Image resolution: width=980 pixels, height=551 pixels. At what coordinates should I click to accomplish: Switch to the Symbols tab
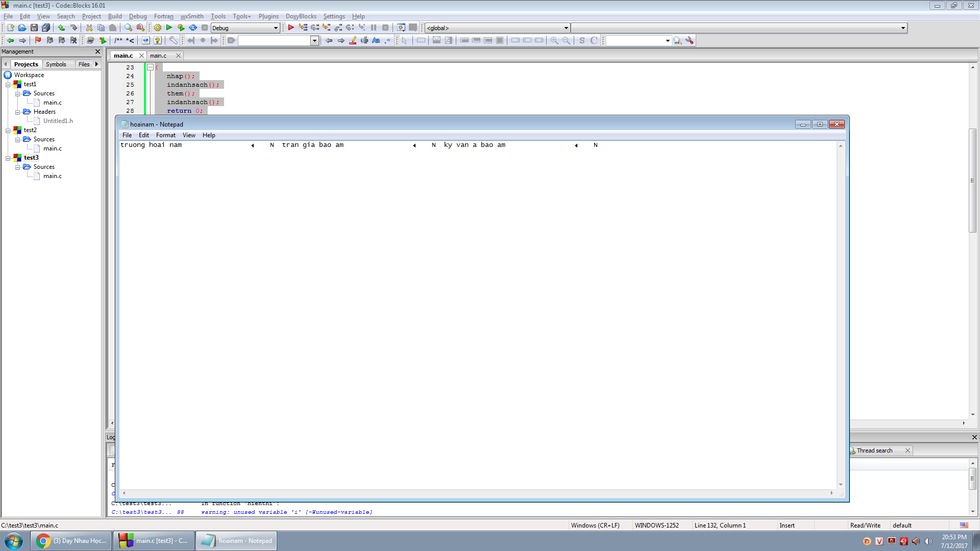point(56,64)
